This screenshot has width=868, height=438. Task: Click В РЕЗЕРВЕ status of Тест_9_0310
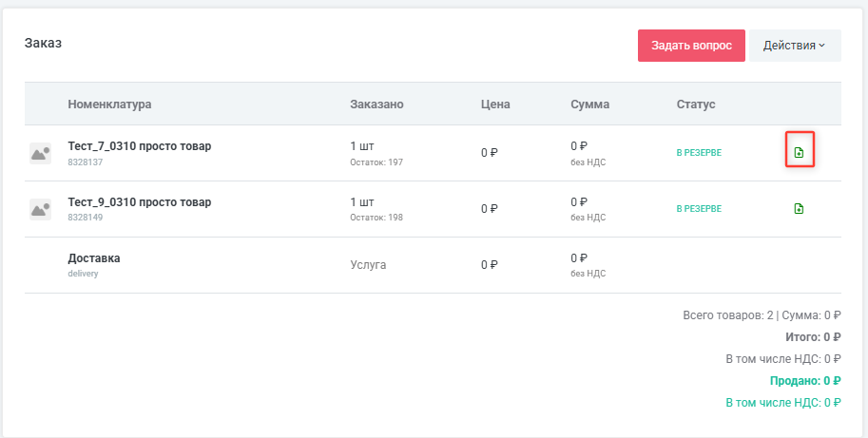pos(699,209)
